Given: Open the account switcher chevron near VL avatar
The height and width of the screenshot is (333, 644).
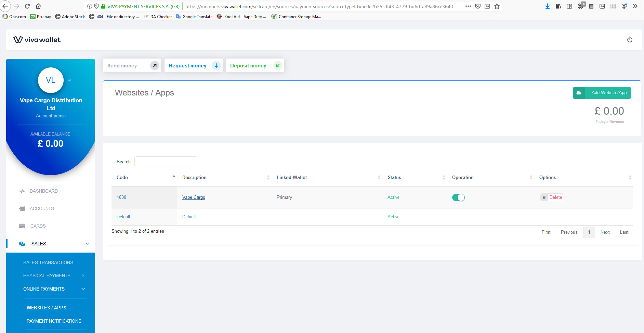Looking at the screenshot, I should (x=69, y=80).
